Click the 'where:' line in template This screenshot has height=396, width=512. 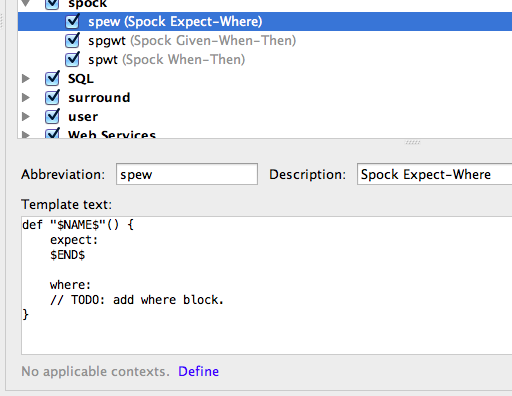(70, 285)
